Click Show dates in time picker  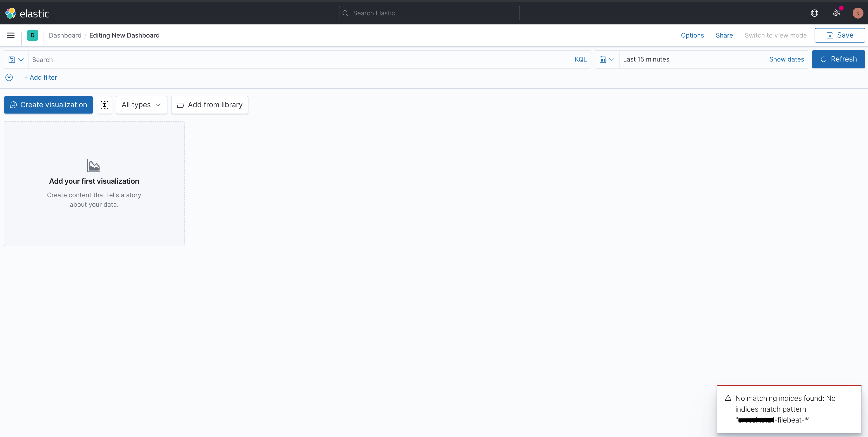pos(786,59)
